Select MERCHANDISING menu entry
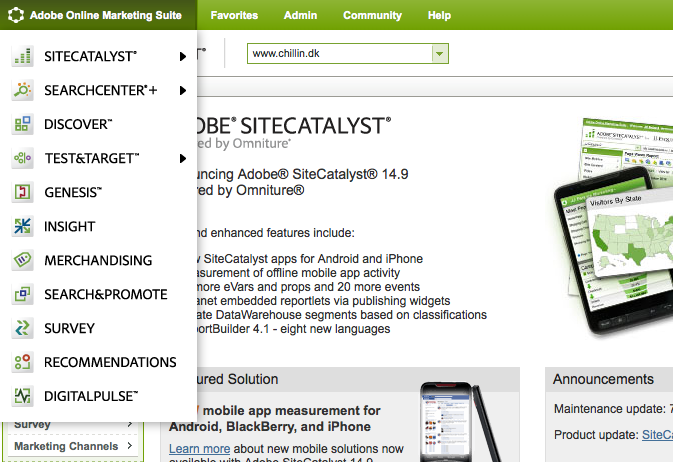 (98, 260)
